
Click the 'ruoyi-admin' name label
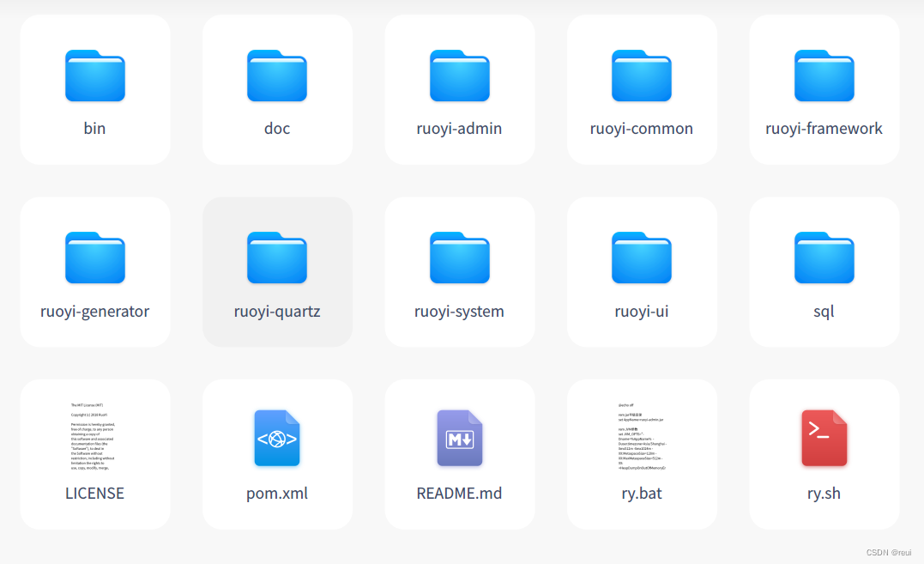(459, 129)
